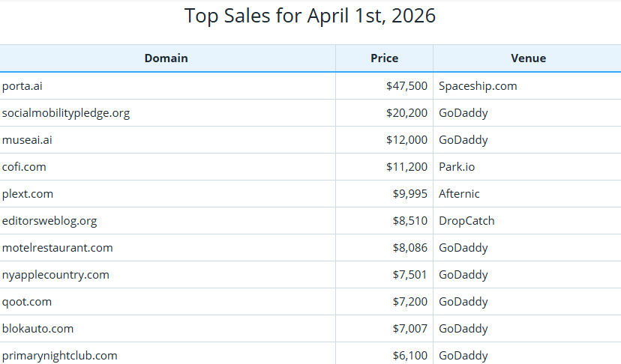Screen dimensions: 621x364
Task: Select the blokauto.com domain cell
Action: tap(167, 328)
